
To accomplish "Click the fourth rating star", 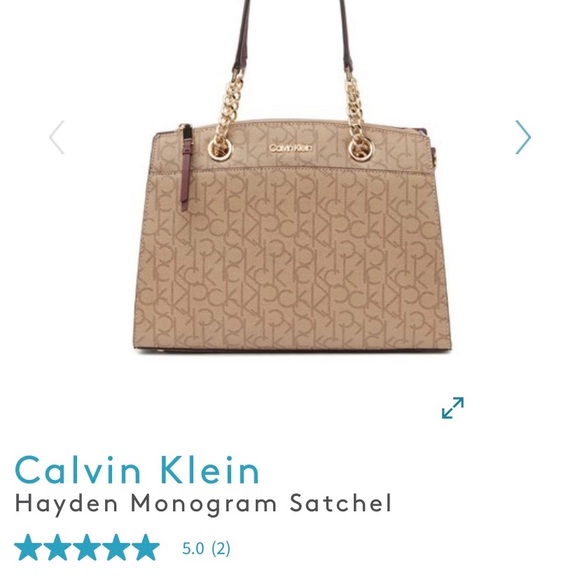I will pyautogui.click(x=116, y=547).
